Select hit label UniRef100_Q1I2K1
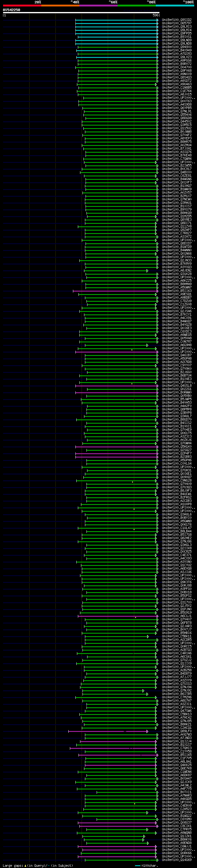This screenshot has width=197, height=868. (x=177, y=836)
